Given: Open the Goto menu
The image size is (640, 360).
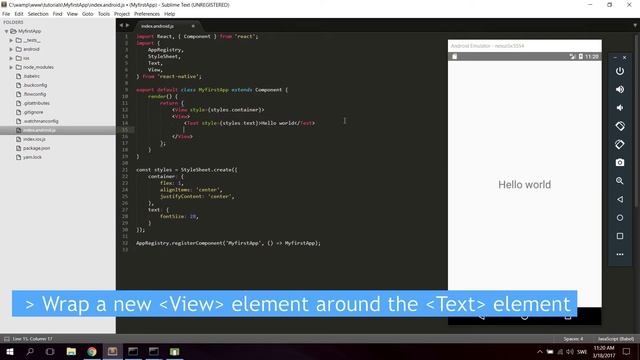Looking at the screenshot, I should [88, 14].
